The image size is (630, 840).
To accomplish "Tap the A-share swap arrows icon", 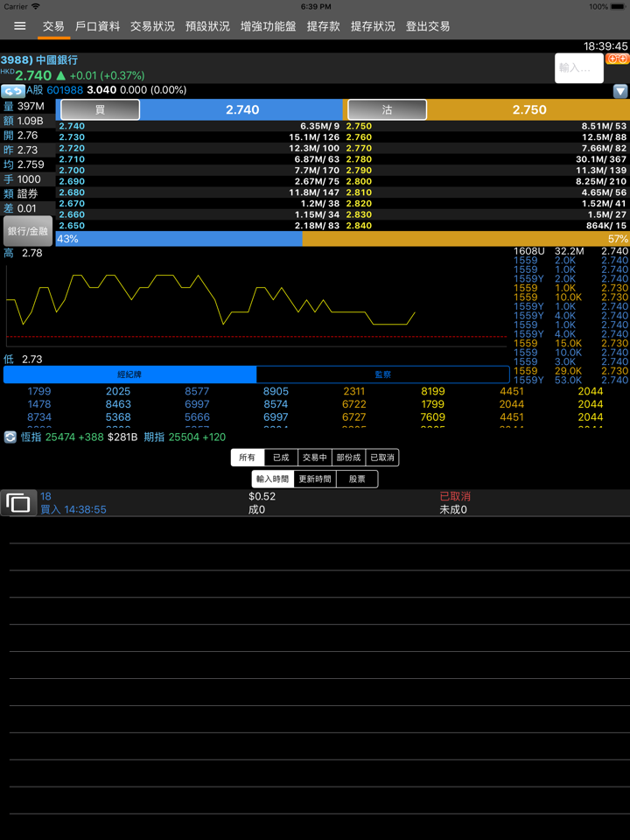I will (x=13, y=91).
